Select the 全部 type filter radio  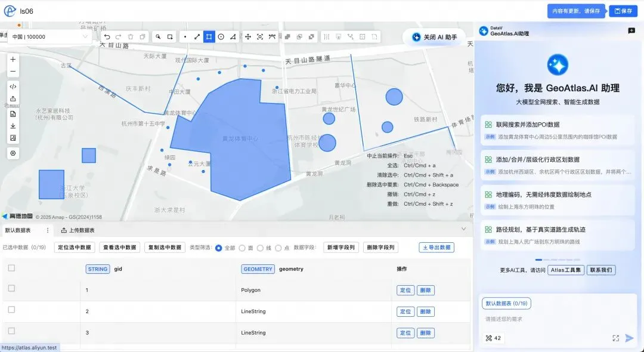[x=218, y=248]
